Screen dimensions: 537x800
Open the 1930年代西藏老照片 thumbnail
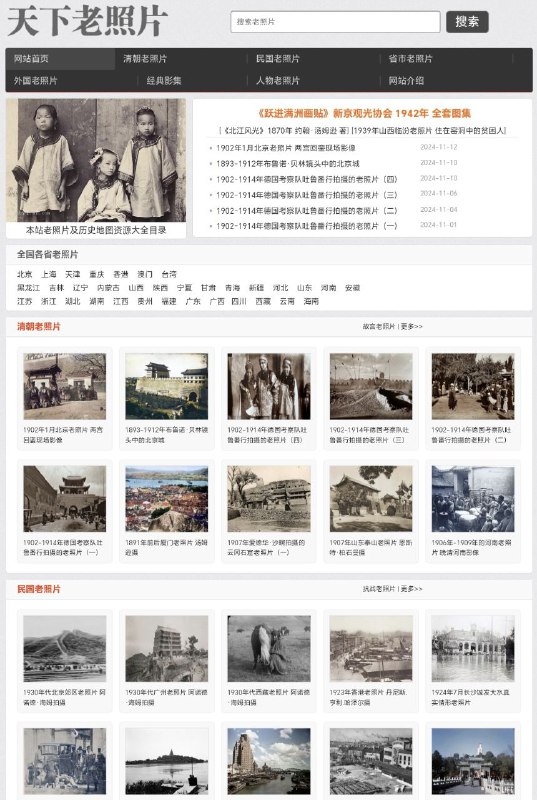pyautogui.click(x=269, y=648)
